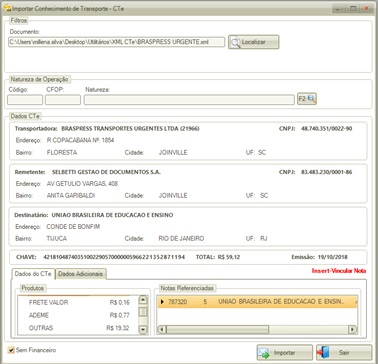Open the F2 natureza search lookup
The width and height of the screenshot is (378, 364).
click(x=307, y=99)
